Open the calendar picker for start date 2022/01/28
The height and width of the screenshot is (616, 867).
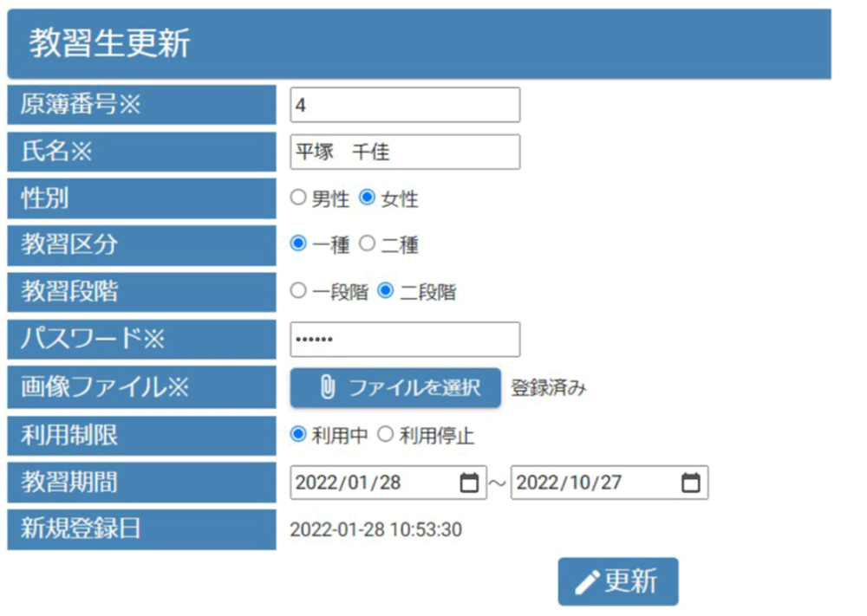tap(468, 483)
